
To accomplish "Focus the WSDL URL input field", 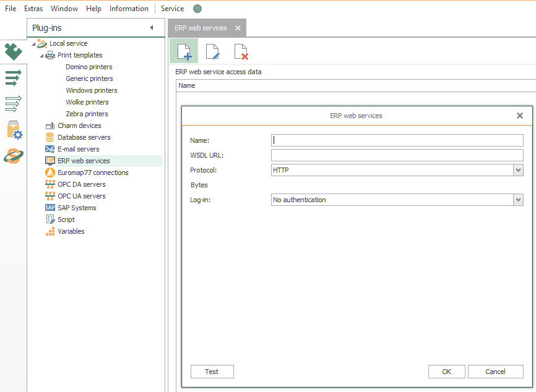I will pos(397,155).
